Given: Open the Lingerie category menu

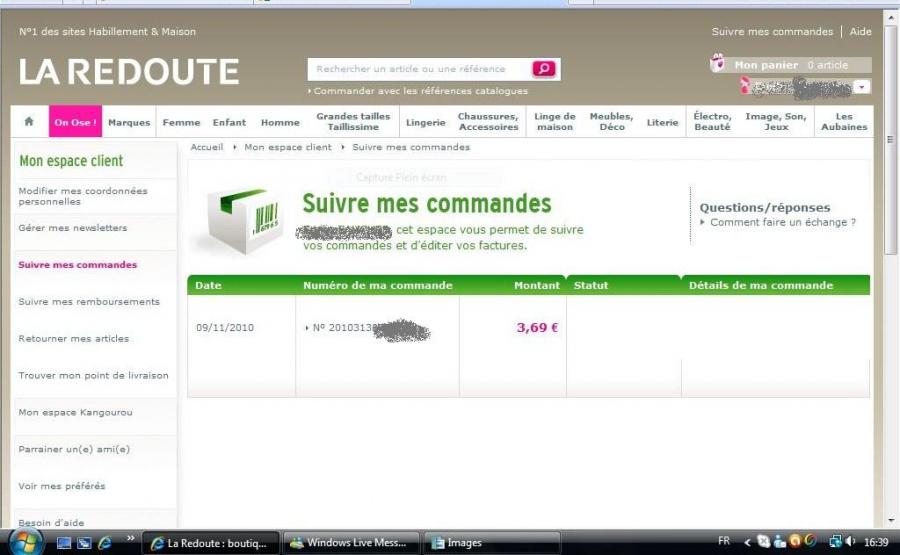Looking at the screenshot, I should (x=426, y=123).
